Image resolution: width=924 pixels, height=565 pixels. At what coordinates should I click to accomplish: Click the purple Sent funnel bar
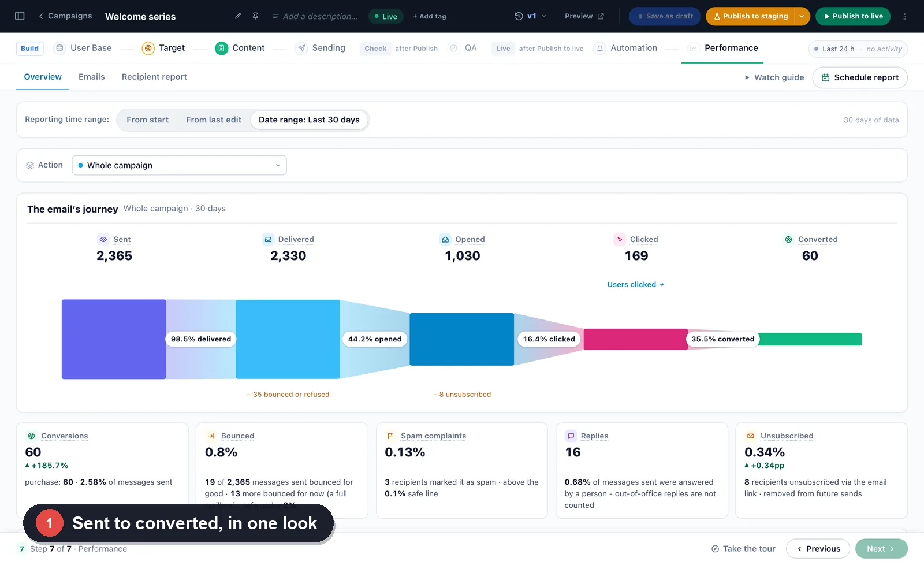pyautogui.click(x=114, y=339)
